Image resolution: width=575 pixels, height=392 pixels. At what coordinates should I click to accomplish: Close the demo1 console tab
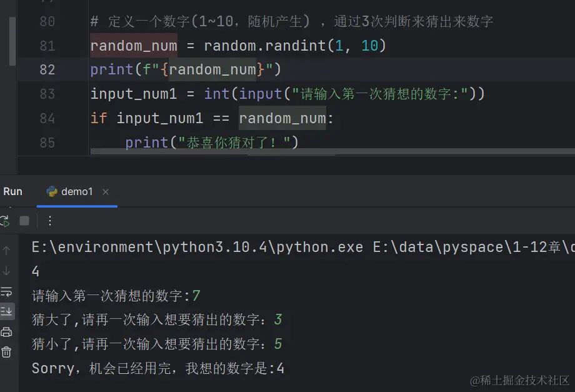tap(104, 192)
